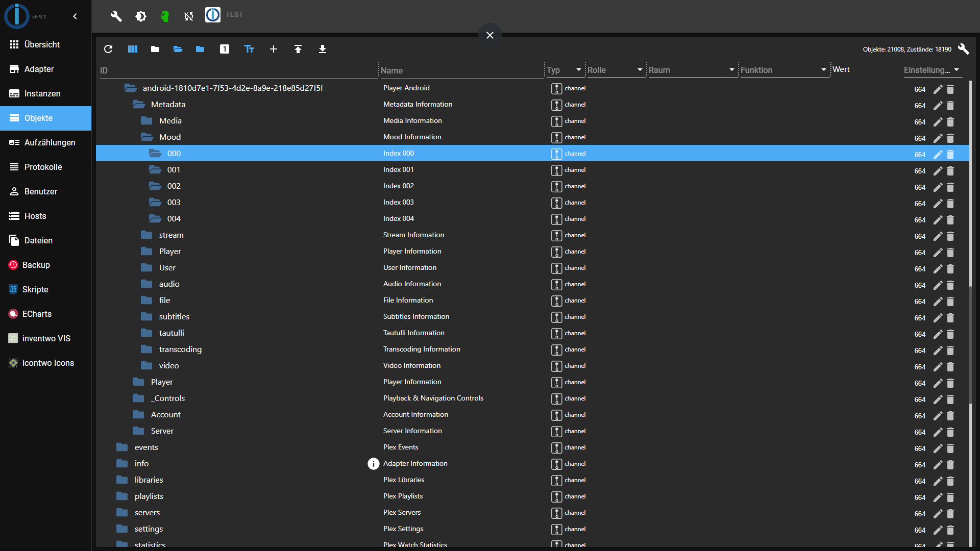Open the Benutzer page

(46, 191)
